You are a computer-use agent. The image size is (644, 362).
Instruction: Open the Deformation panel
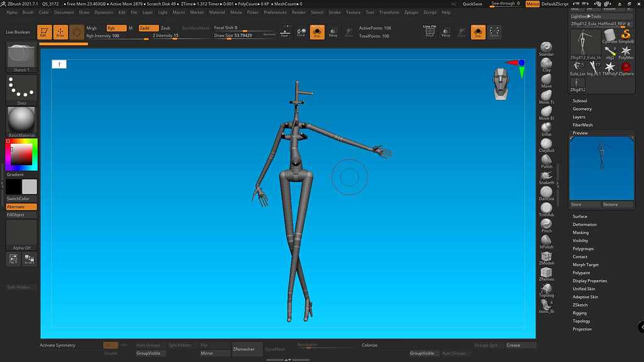pyautogui.click(x=584, y=224)
